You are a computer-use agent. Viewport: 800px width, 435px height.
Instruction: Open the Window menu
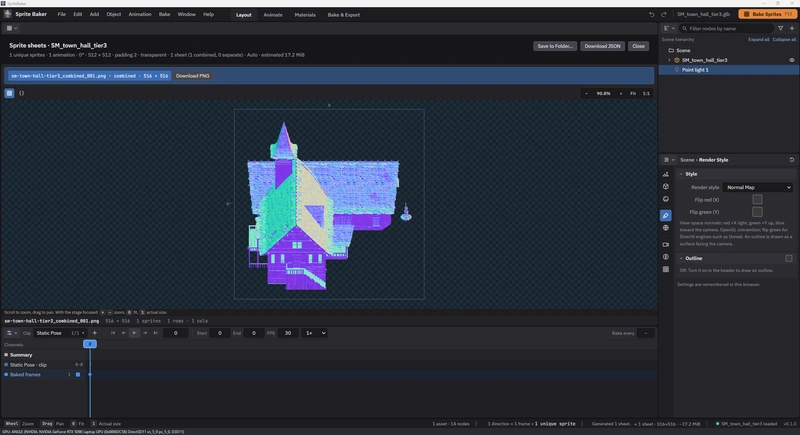[x=186, y=14]
